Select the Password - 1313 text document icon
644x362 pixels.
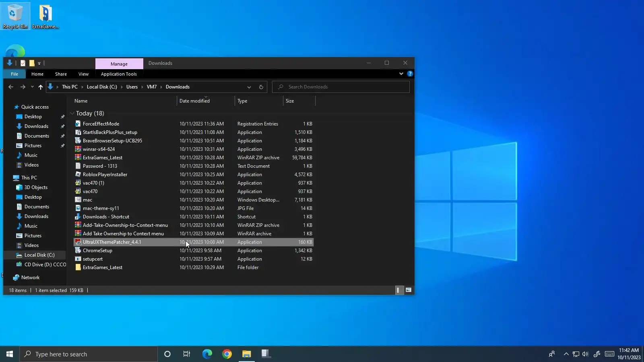click(78, 166)
